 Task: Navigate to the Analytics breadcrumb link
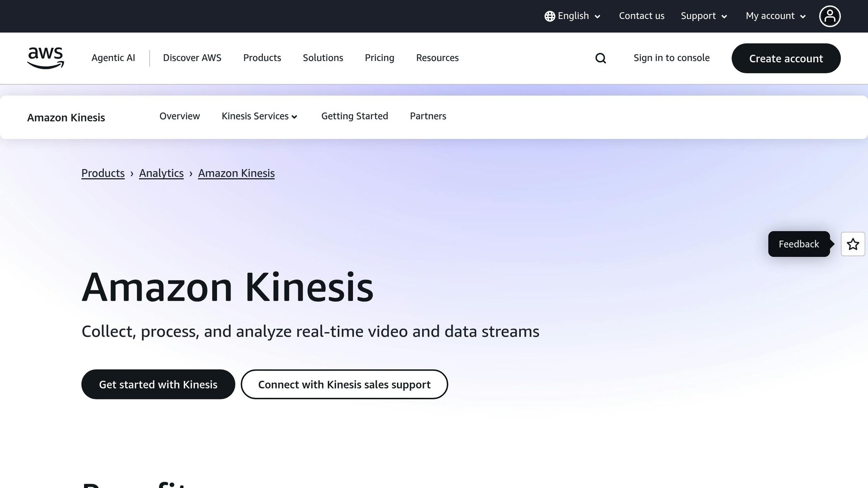click(161, 173)
